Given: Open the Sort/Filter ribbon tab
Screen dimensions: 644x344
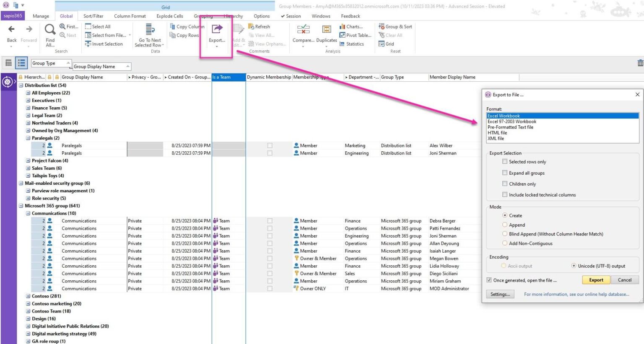Looking at the screenshot, I should coord(93,16).
